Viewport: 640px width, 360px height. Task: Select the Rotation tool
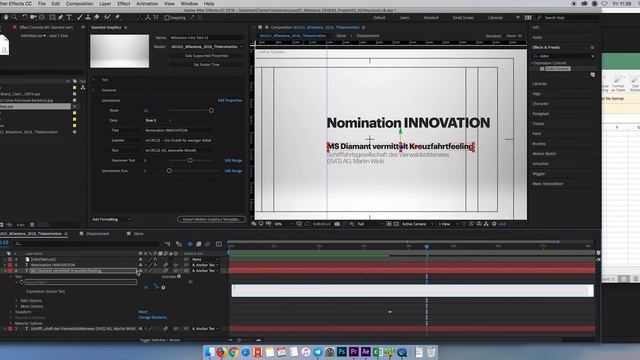click(24, 18)
